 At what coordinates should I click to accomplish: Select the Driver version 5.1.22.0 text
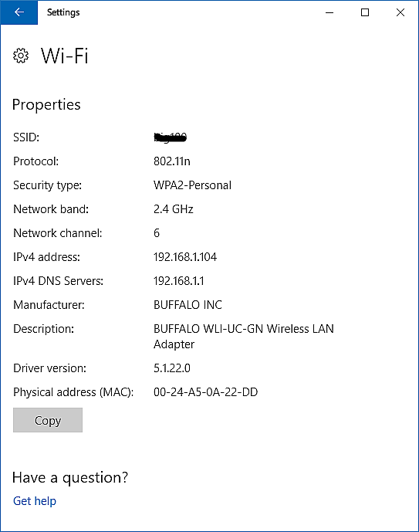tap(172, 368)
